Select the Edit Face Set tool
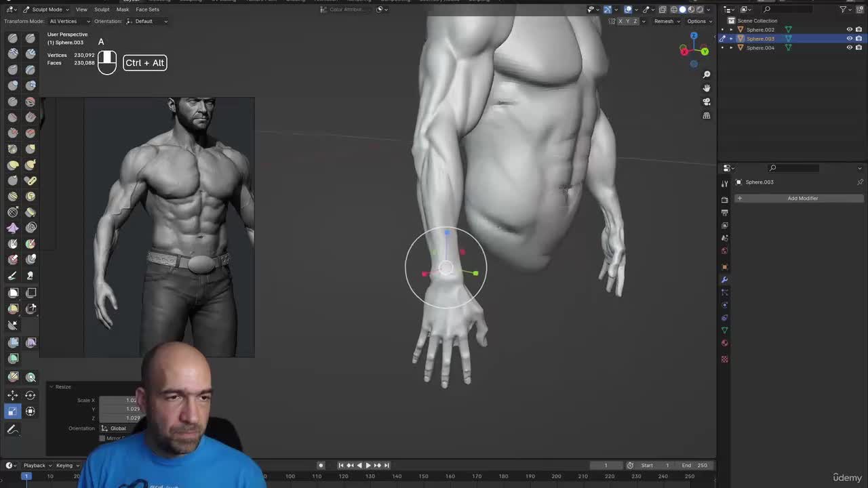Screen dimensions: 868x488 (13, 377)
